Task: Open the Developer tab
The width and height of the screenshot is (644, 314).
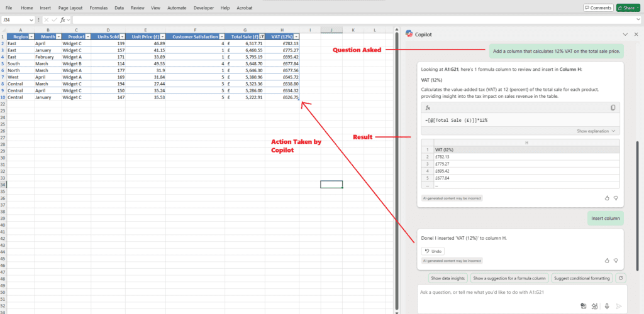Action: [x=203, y=8]
